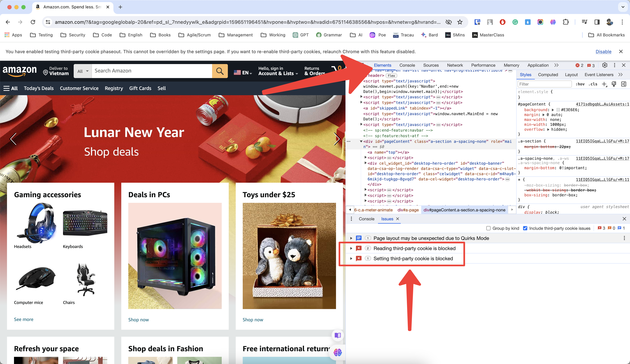Toggle the :hov element state button
The width and height of the screenshot is (630, 364).
pyautogui.click(x=580, y=84)
